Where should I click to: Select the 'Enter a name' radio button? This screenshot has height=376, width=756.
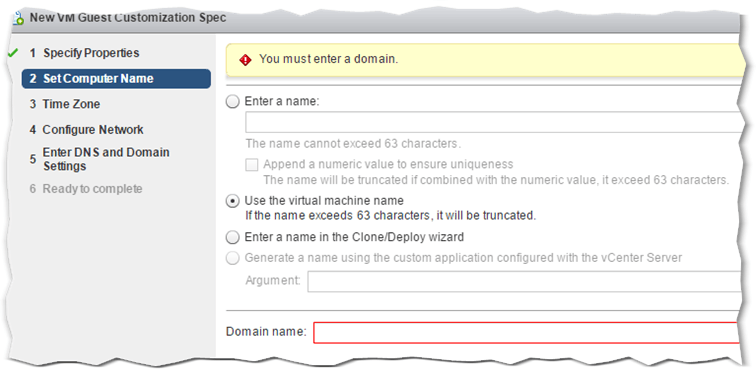tap(233, 102)
